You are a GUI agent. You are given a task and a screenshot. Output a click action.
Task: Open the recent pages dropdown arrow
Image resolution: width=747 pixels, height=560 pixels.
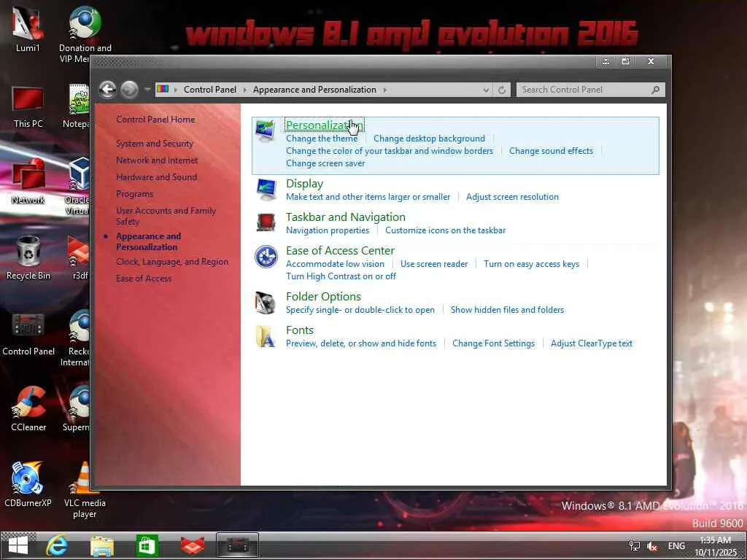point(147,90)
